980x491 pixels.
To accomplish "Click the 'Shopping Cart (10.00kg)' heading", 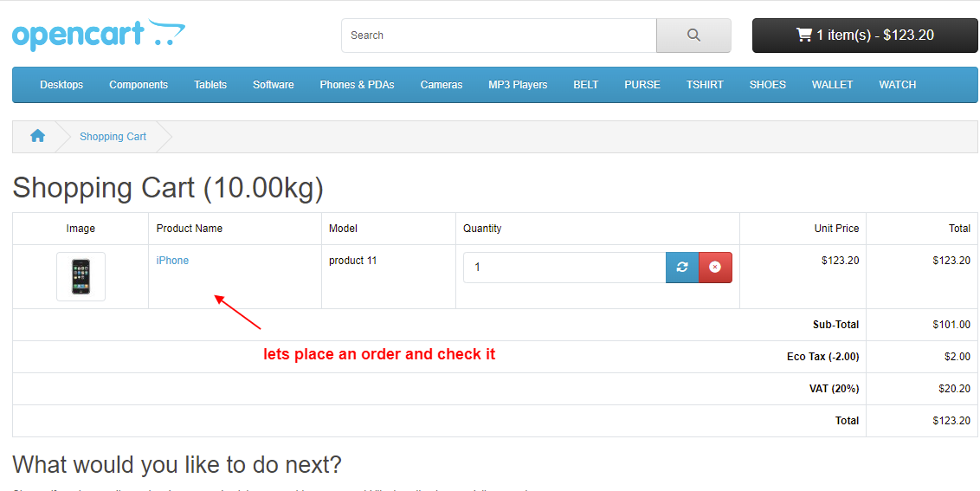I will tap(168, 188).
